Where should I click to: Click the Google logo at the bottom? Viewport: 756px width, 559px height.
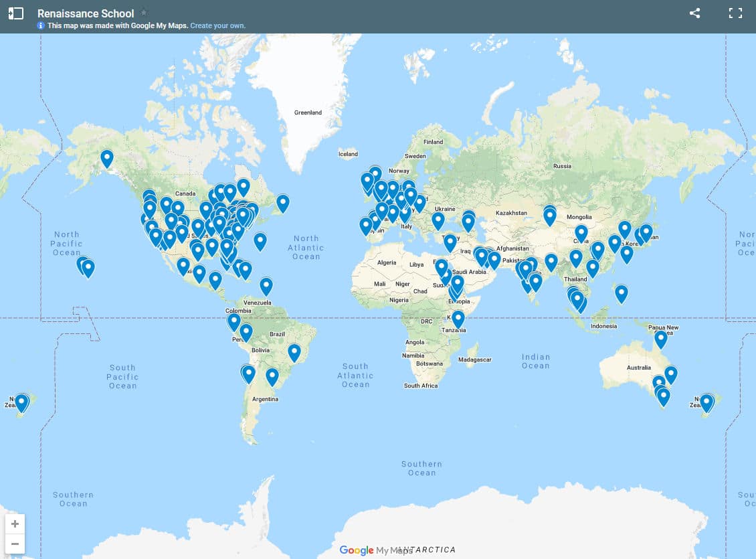tap(355, 550)
